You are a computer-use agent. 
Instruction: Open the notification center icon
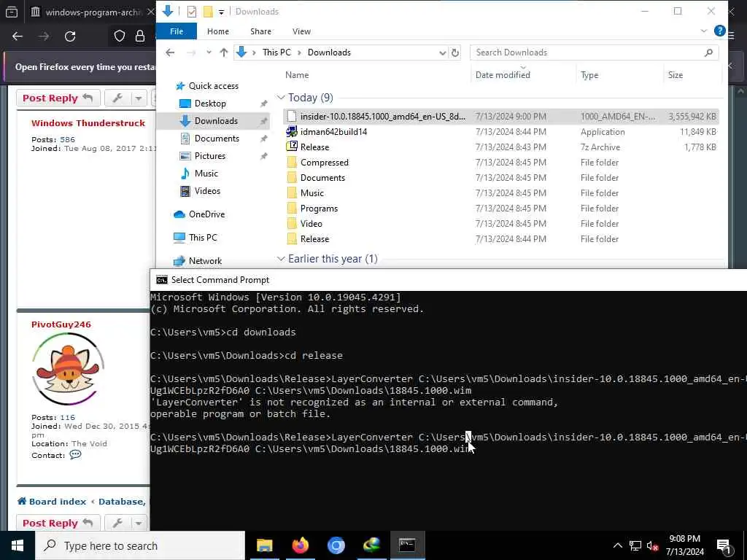[x=724, y=545]
